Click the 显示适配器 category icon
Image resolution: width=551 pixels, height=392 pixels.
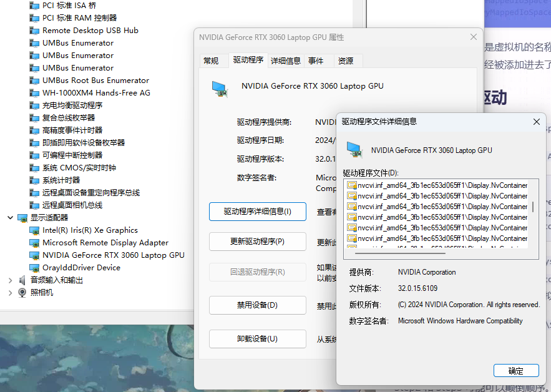[x=22, y=218]
